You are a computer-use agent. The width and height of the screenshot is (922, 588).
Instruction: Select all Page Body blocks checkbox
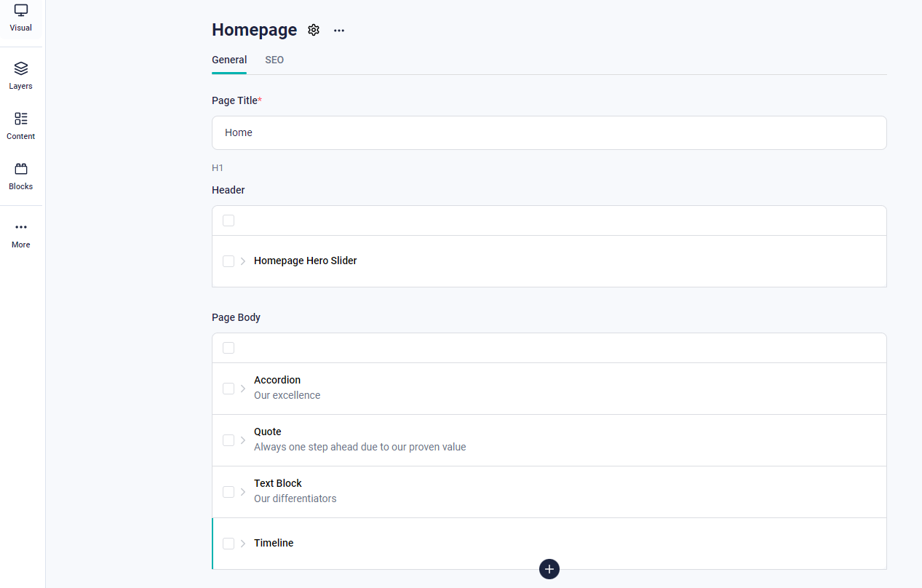[x=228, y=348]
